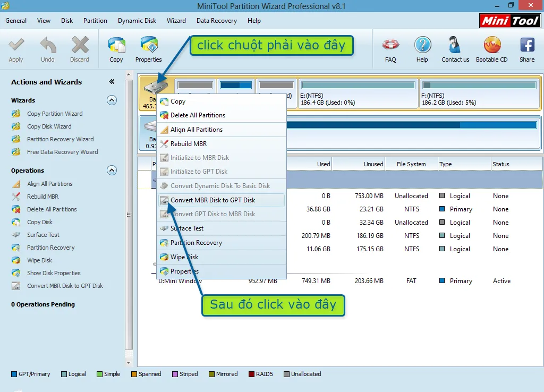Choose Wipe Disk in the context menu

(222, 257)
